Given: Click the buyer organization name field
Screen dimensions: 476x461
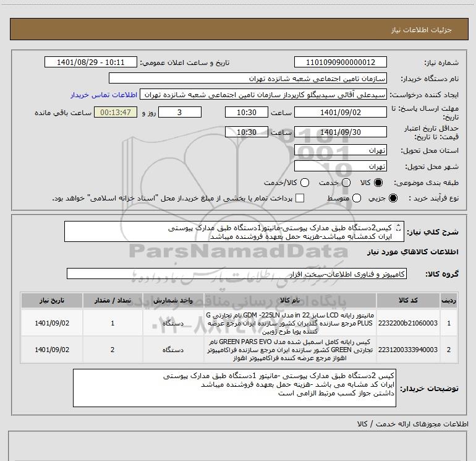Looking at the screenshot, I should [x=248, y=78].
